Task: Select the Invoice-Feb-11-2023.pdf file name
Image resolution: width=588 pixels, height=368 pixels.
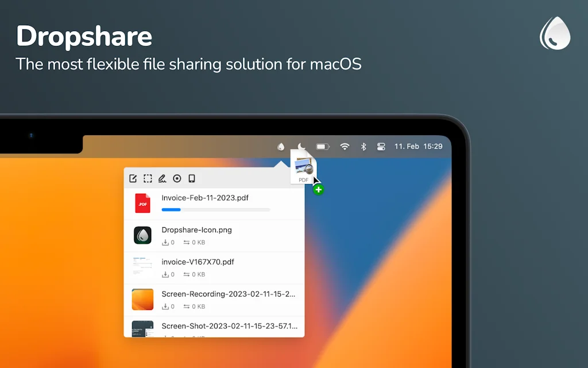Action: [205, 198]
